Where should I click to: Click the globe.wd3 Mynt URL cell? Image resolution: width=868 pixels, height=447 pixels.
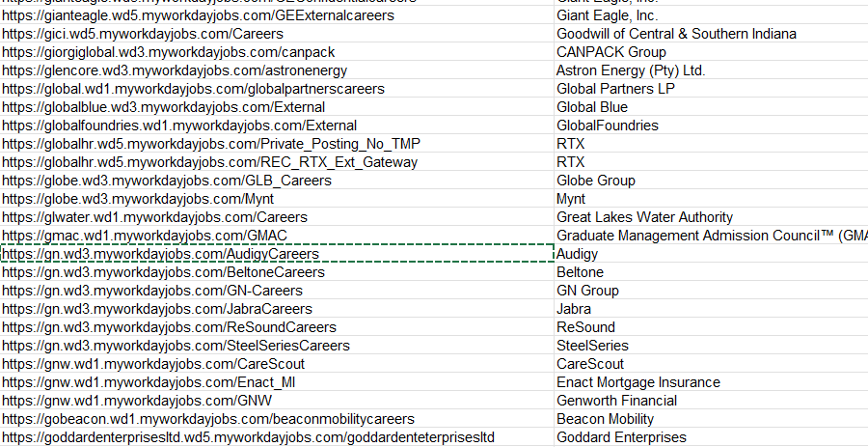[x=277, y=199]
